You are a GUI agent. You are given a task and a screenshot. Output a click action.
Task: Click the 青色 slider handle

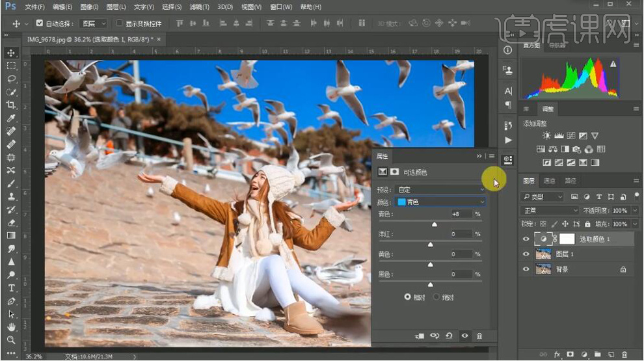point(435,224)
